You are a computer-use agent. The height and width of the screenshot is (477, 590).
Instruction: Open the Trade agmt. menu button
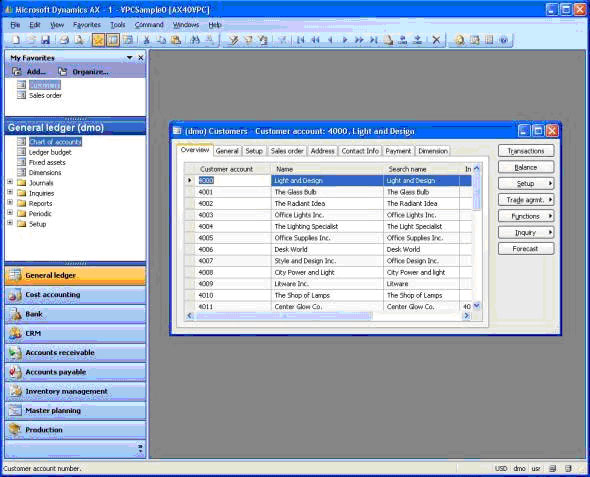(526, 200)
